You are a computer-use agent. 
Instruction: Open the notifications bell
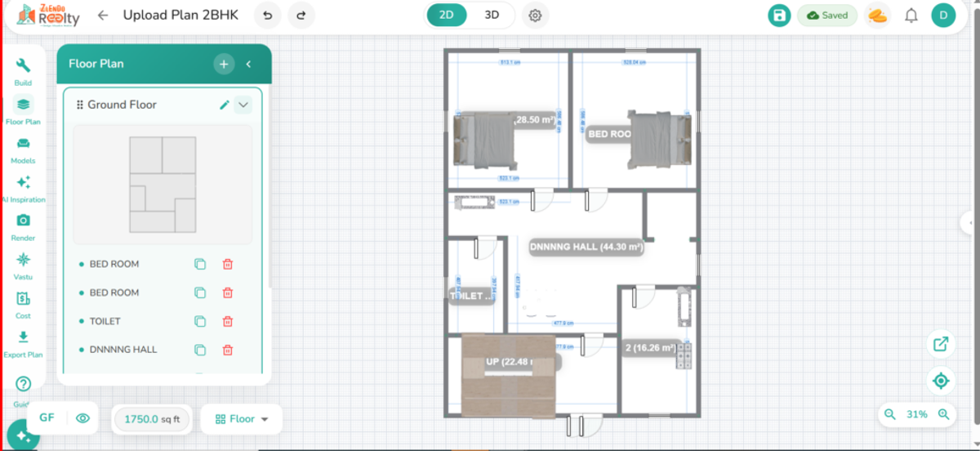tap(911, 16)
